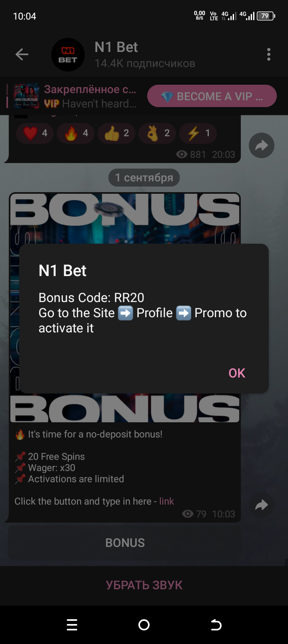This screenshot has height=644, width=288.
Task: Share the no-deposit bonus post
Action: point(261,505)
